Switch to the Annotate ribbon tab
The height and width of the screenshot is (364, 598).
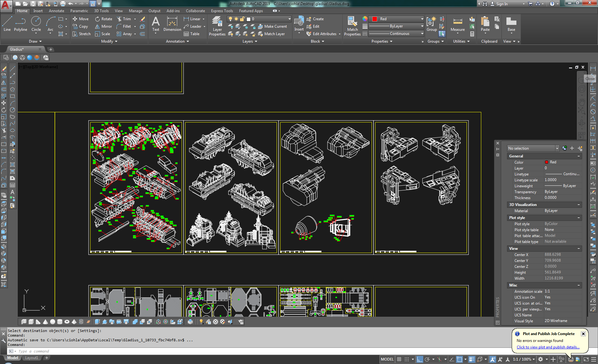pos(56,11)
